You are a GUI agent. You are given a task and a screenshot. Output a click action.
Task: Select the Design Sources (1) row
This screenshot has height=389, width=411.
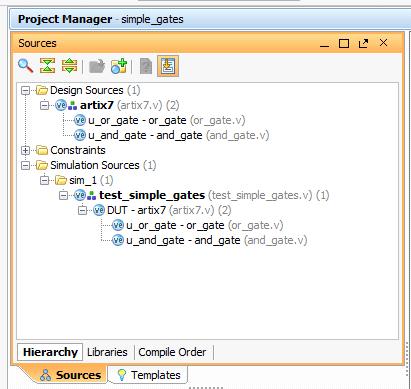pos(95,90)
